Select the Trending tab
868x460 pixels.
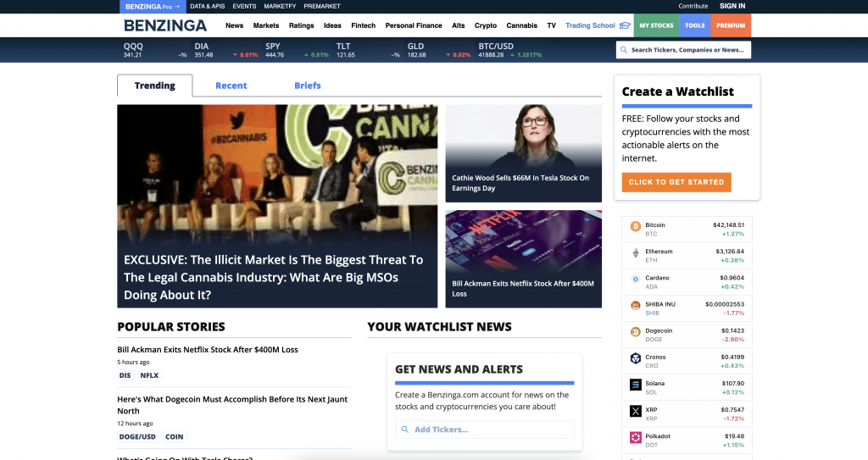click(155, 86)
